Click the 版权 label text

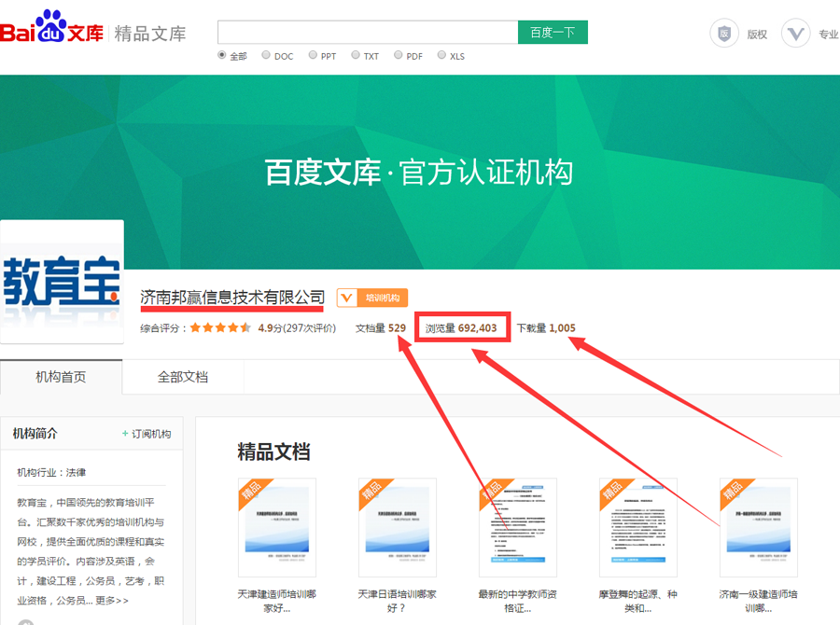tap(757, 34)
